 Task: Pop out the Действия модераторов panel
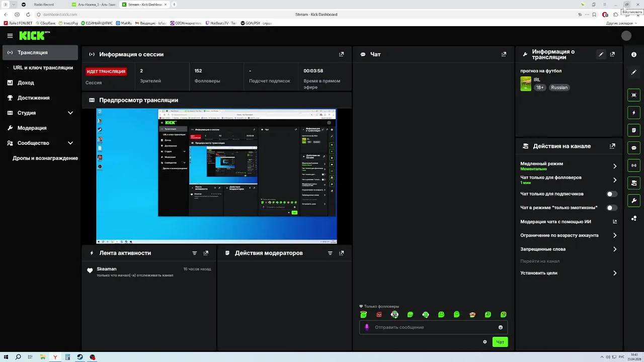coord(342,253)
